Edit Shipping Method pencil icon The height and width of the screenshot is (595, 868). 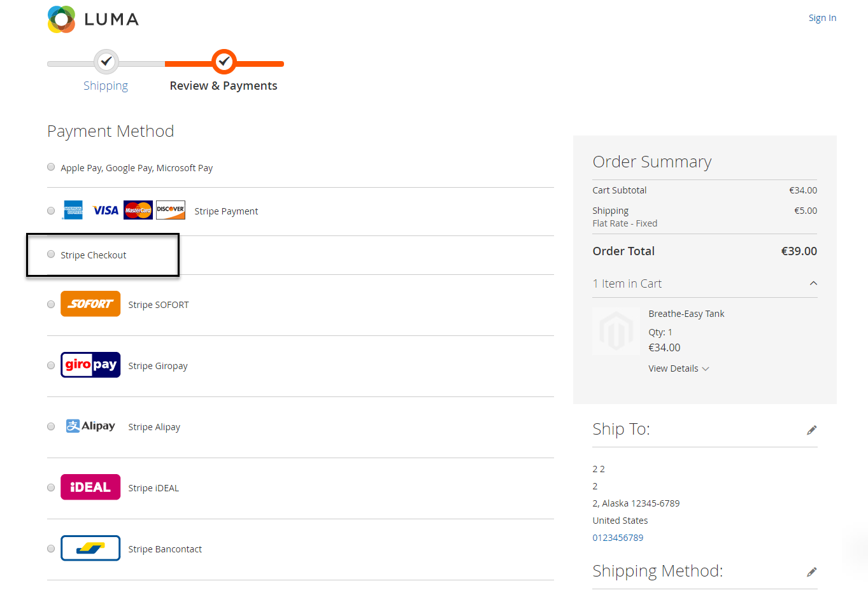click(811, 572)
